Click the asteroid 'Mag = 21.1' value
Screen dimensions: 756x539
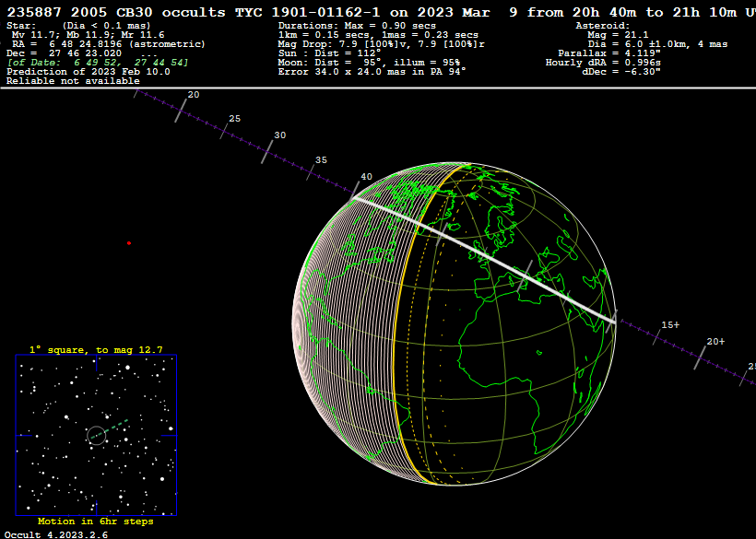coord(618,35)
